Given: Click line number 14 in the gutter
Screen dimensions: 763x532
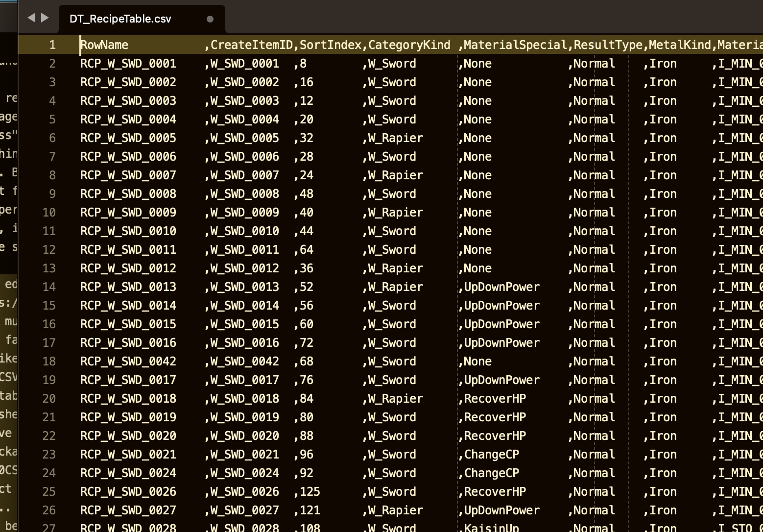Looking at the screenshot, I should click(49, 287).
